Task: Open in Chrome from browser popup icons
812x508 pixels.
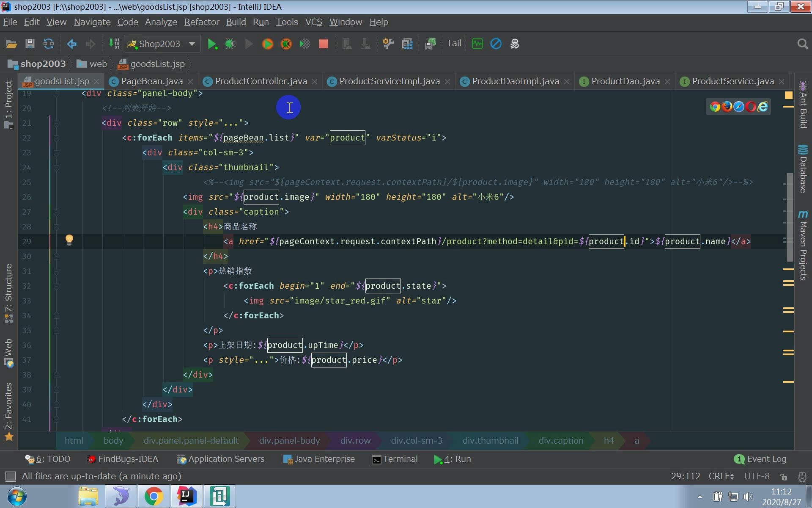Action: click(x=715, y=107)
